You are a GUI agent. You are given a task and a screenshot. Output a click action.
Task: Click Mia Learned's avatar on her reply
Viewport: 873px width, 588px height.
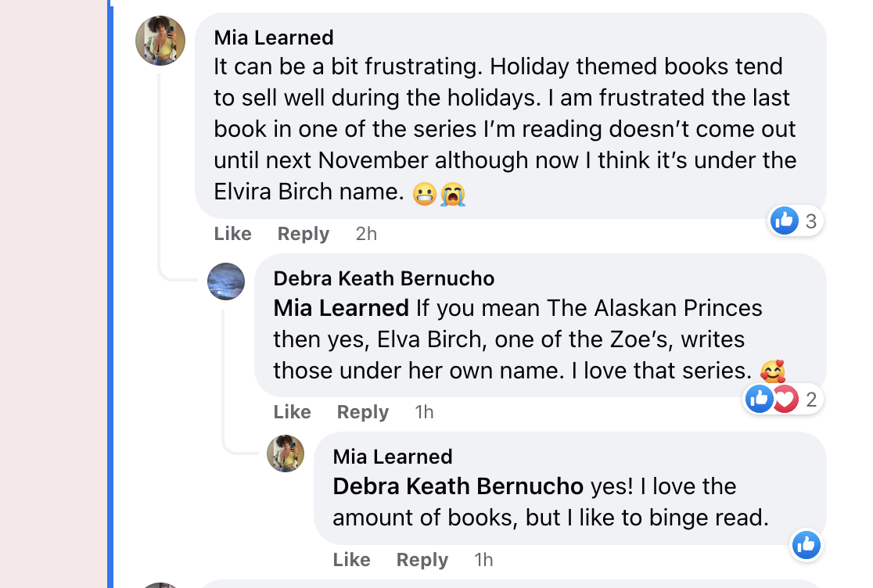coord(286,454)
